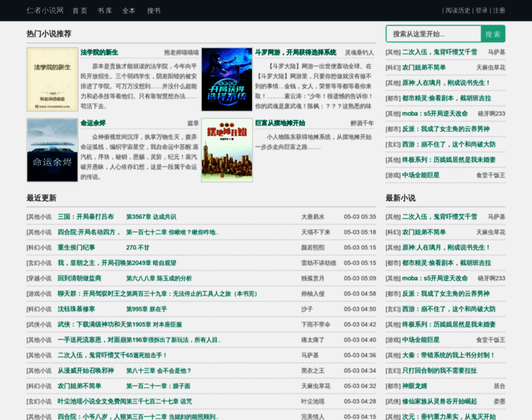Image resolution: width=532 pixels, height=420 pixels.
Task: Open the 斗罗网游 book cover image
Action: (227, 79)
